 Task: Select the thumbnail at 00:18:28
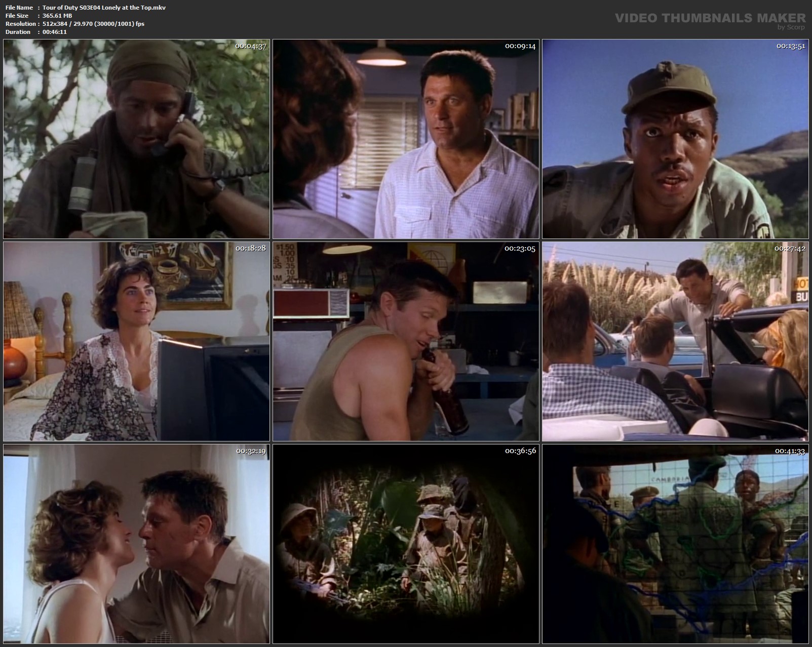(136, 342)
